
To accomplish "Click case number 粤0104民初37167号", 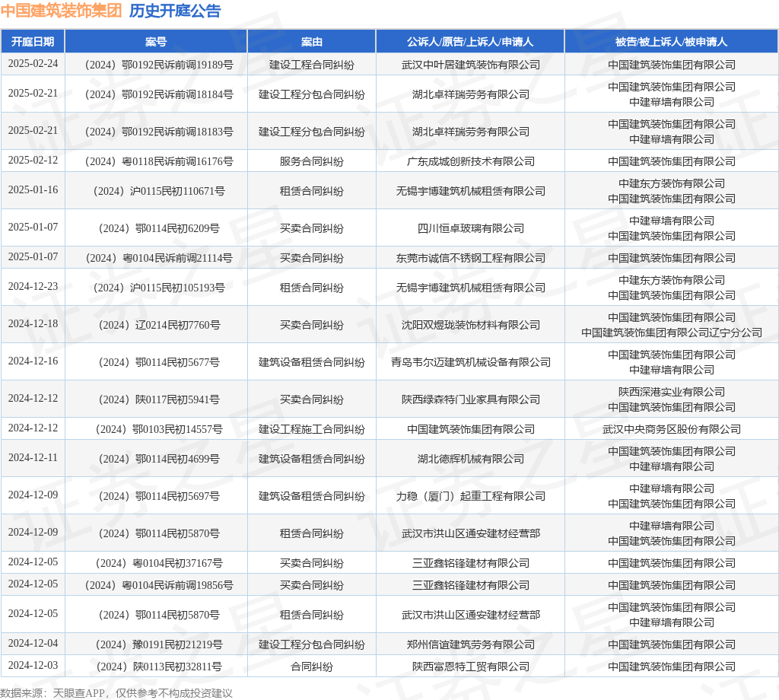I will point(159,564).
